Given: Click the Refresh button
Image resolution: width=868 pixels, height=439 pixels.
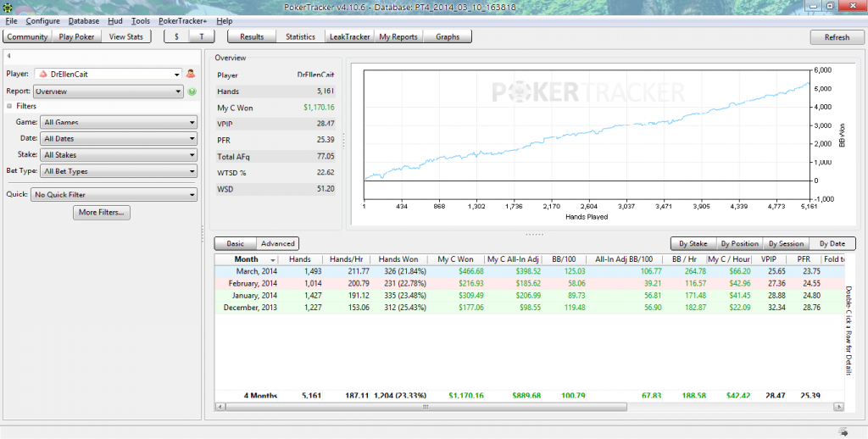Looking at the screenshot, I should tap(837, 37).
